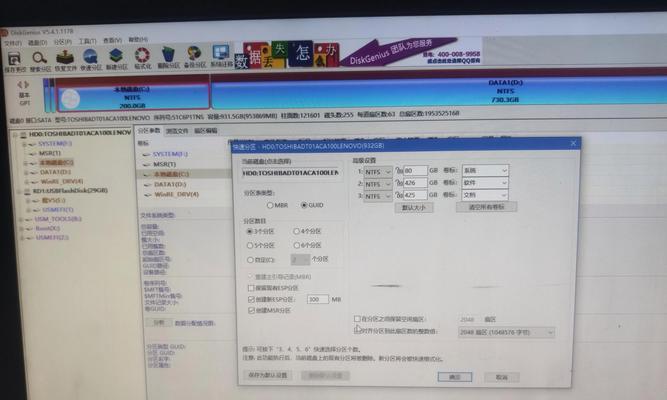
Task: Open file system dropdown for partition 2
Action: [378, 184]
